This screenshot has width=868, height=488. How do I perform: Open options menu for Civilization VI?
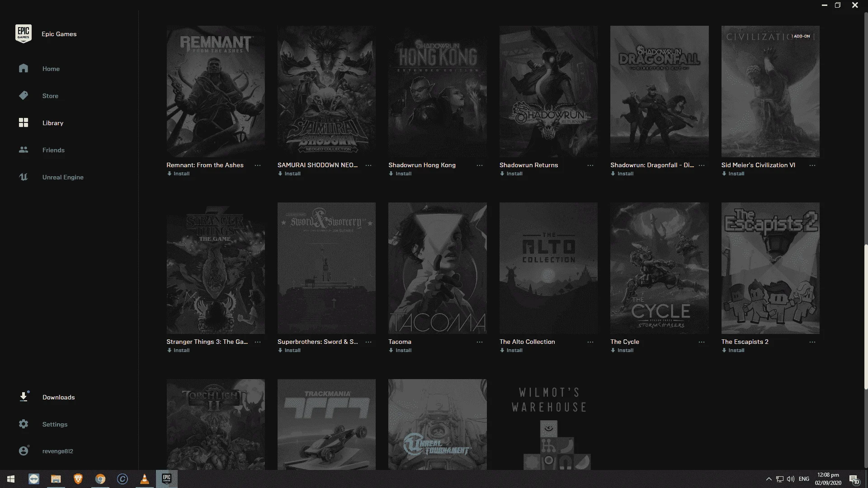[812, 165]
